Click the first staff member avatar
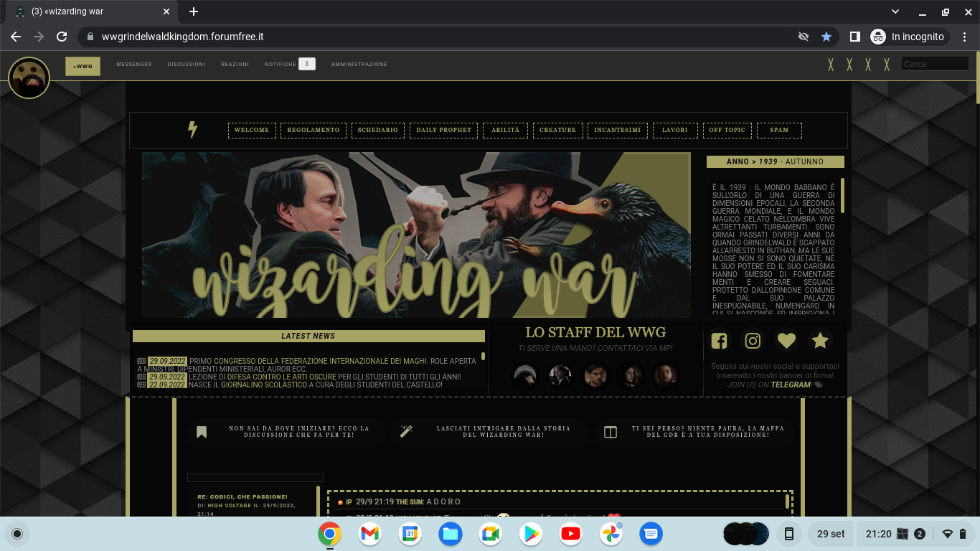The height and width of the screenshot is (551, 980). click(525, 375)
